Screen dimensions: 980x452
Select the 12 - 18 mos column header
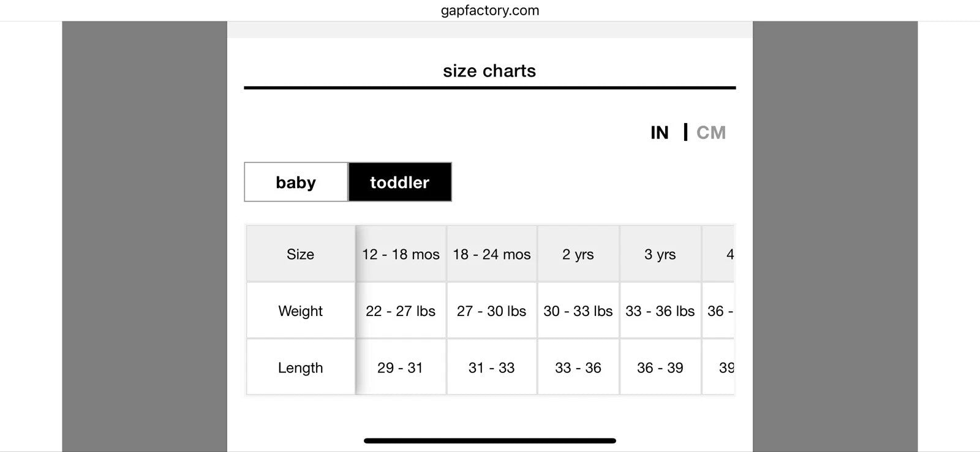pyautogui.click(x=401, y=254)
